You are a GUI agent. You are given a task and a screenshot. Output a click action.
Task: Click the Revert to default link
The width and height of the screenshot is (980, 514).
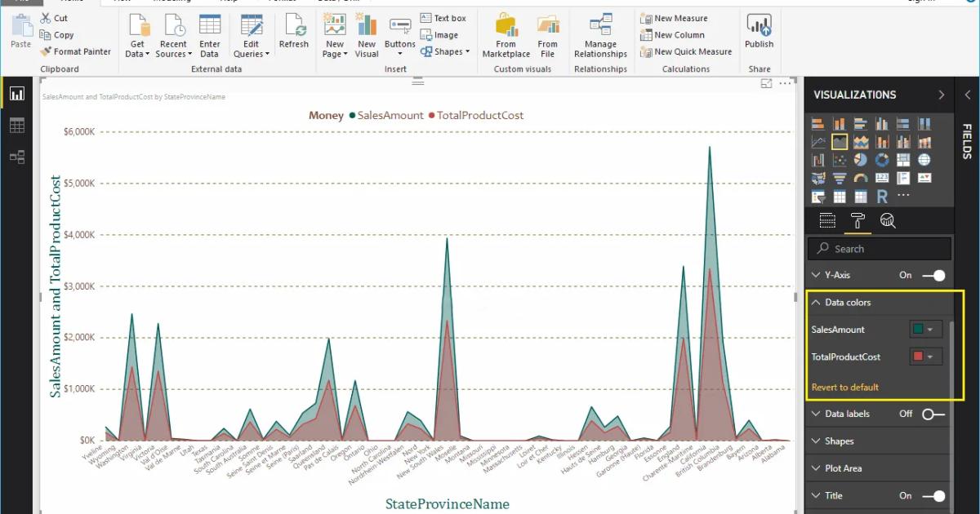(846, 387)
